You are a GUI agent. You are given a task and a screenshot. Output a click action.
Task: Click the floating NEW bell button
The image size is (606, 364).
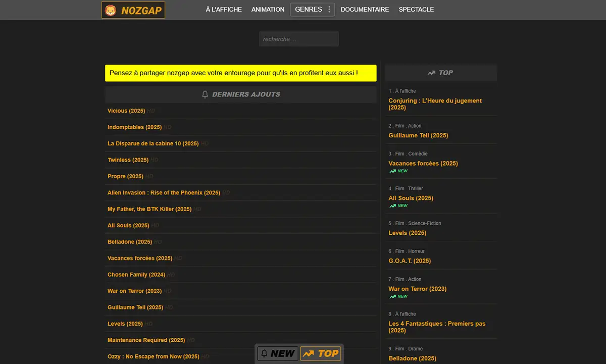(x=277, y=353)
